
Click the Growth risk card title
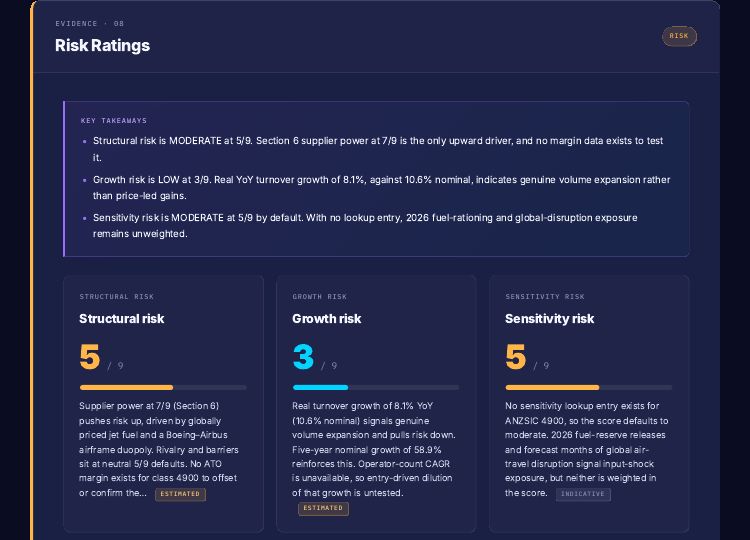pyautogui.click(x=327, y=319)
